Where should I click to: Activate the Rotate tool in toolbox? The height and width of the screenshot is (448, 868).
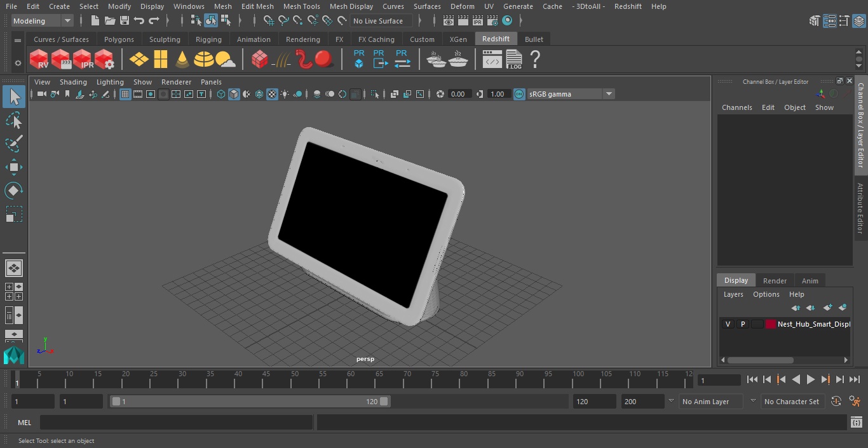point(14,190)
